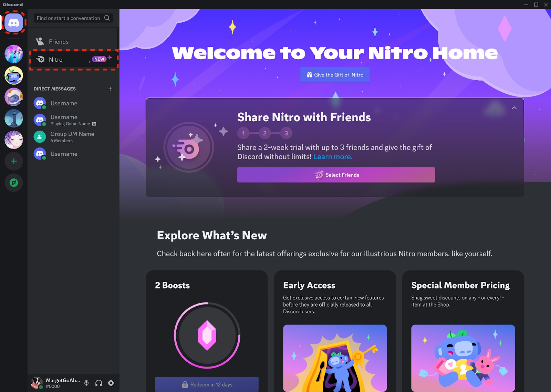Mute your microphone
This screenshot has width=551, height=392.
[x=86, y=383]
